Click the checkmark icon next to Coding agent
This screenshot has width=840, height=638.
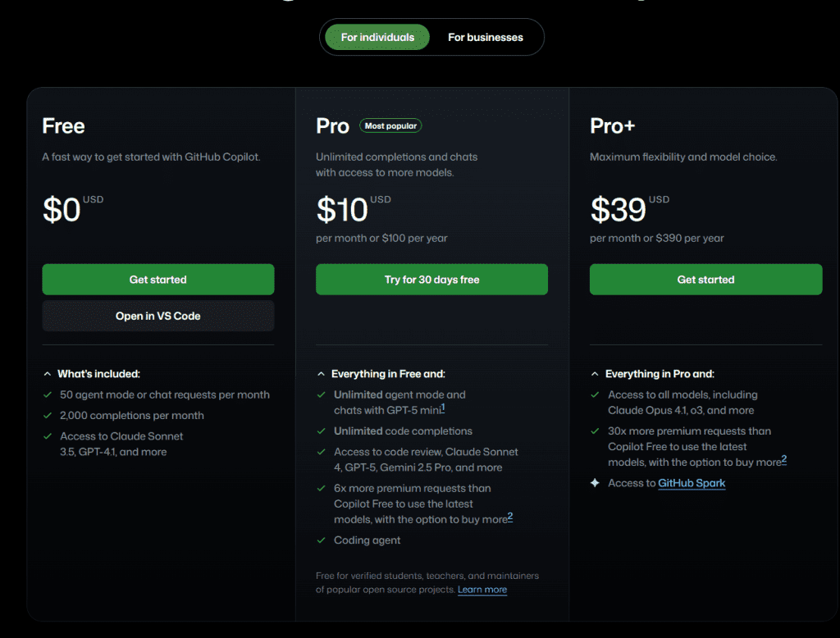[321, 540]
